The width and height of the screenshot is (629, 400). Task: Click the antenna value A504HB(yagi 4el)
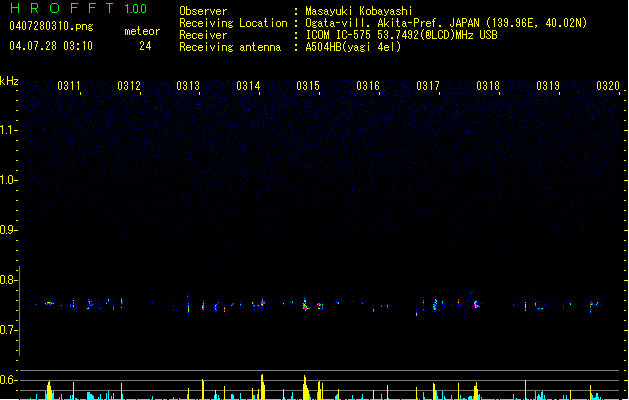point(353,47)
